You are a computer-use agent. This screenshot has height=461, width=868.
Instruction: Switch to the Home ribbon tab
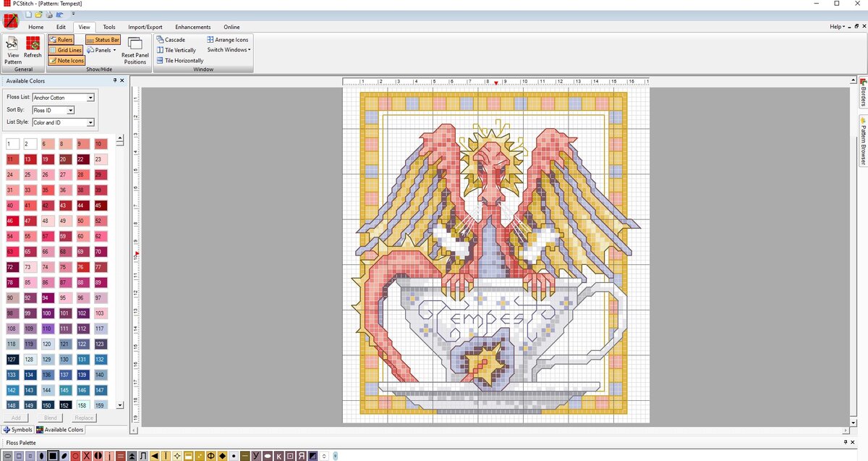point(36,27)
